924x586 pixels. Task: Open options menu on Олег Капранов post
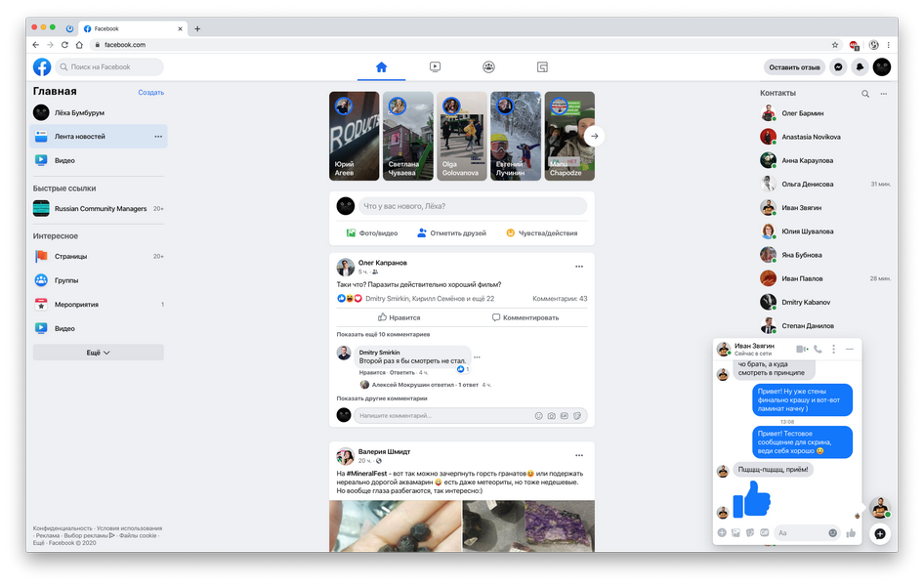[x=579, y=267]
